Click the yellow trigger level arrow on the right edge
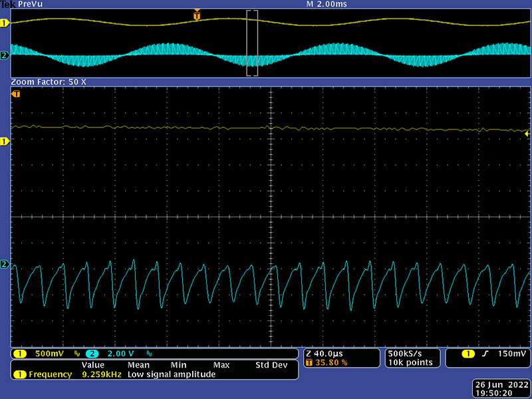532x399 pixels. coord(527,134)
